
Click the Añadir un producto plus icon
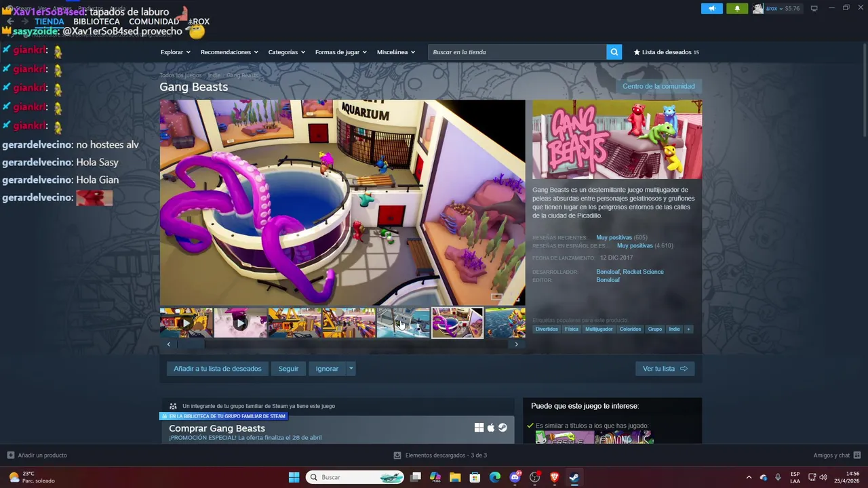tap(10, 455)
